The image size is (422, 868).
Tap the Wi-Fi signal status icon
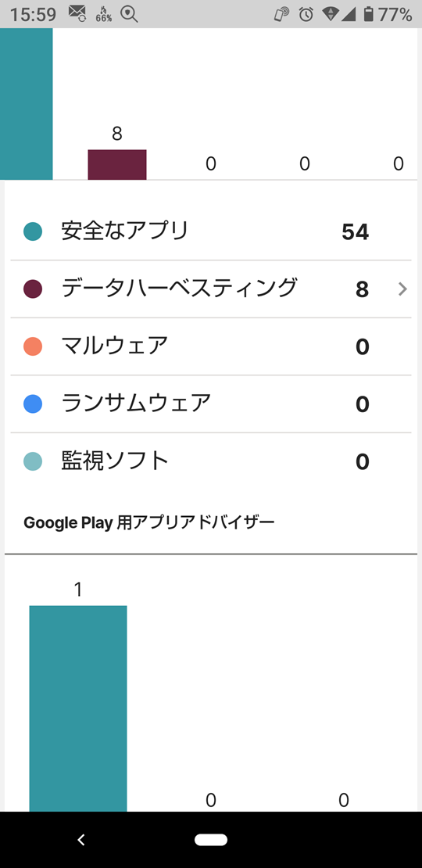click(x=331, y=15)
